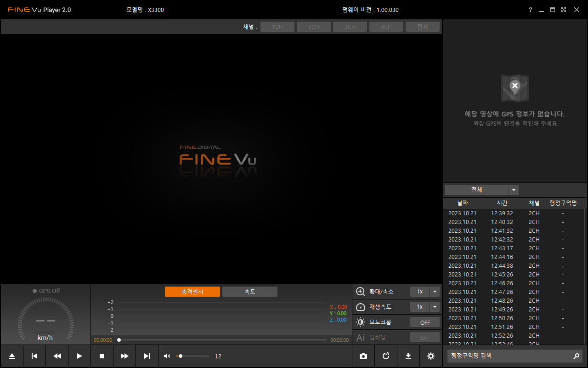Click the GPS Off status indicator
Image resolution: width=588 pixels, height=368 pixels.
tap(46, 291)
